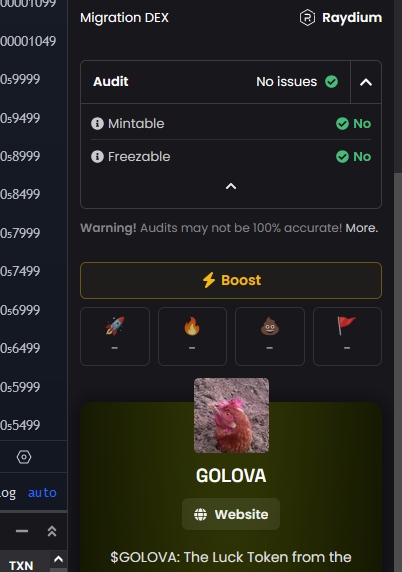Click the Boost button
Image resolution: width=402 pixels, height=572 pixels.
coord(231,280)
